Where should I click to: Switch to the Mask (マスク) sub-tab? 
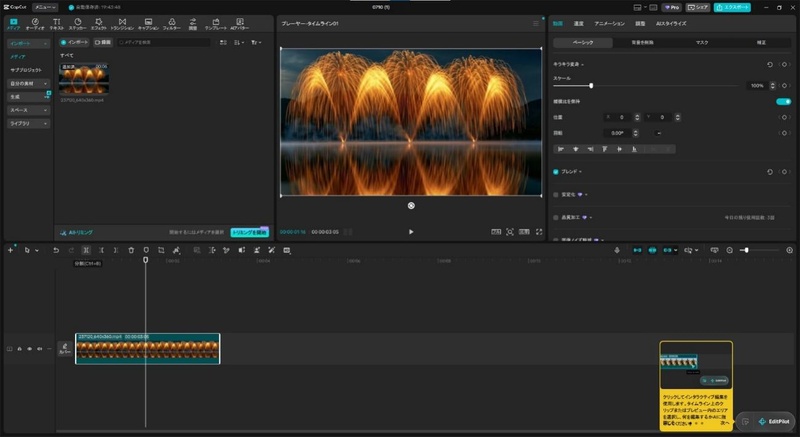(702, 43)
